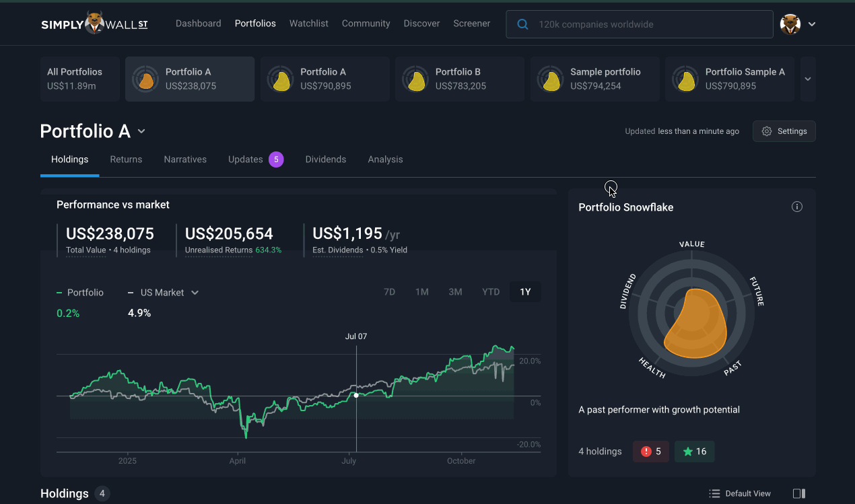The height and width of the screenshot is (504, 855).
Task: Select the 7D time range
Action: click(x=389, y=292)
